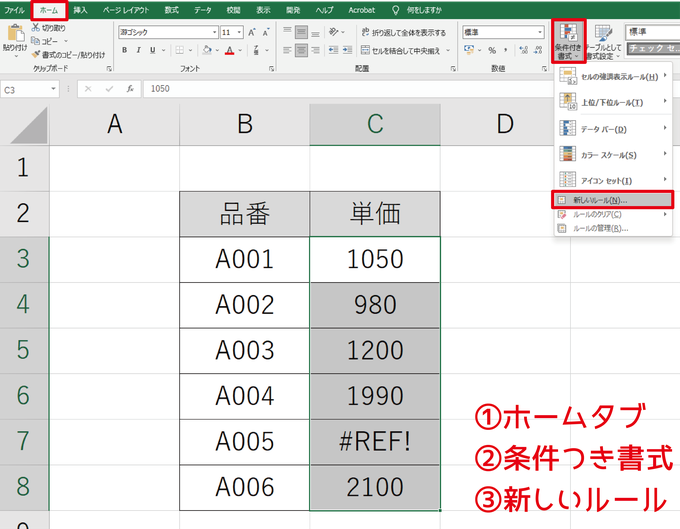680x529 pixels.
Task: Open the Name Box dropdown arrow
Action: [x=53, y=89]
